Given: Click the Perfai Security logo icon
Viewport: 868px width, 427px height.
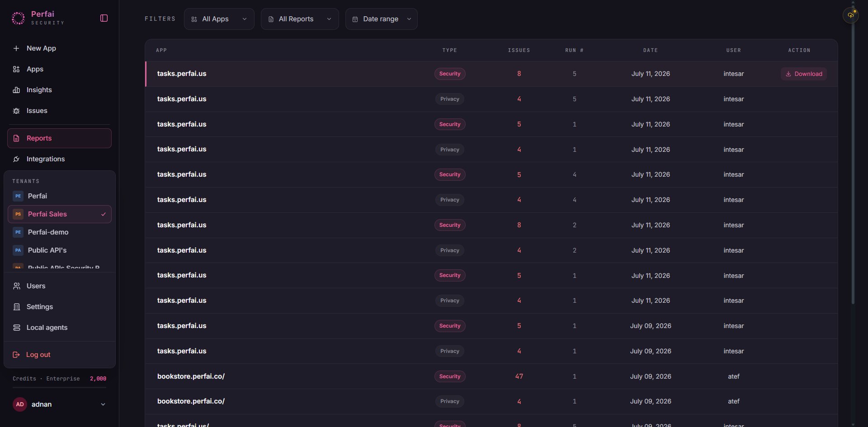Looking at the screenshot, I should pos(18,18).
